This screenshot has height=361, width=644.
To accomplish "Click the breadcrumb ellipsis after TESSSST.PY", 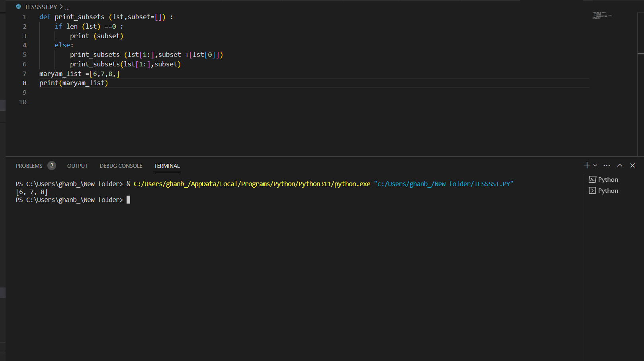I will click(67, 7).
